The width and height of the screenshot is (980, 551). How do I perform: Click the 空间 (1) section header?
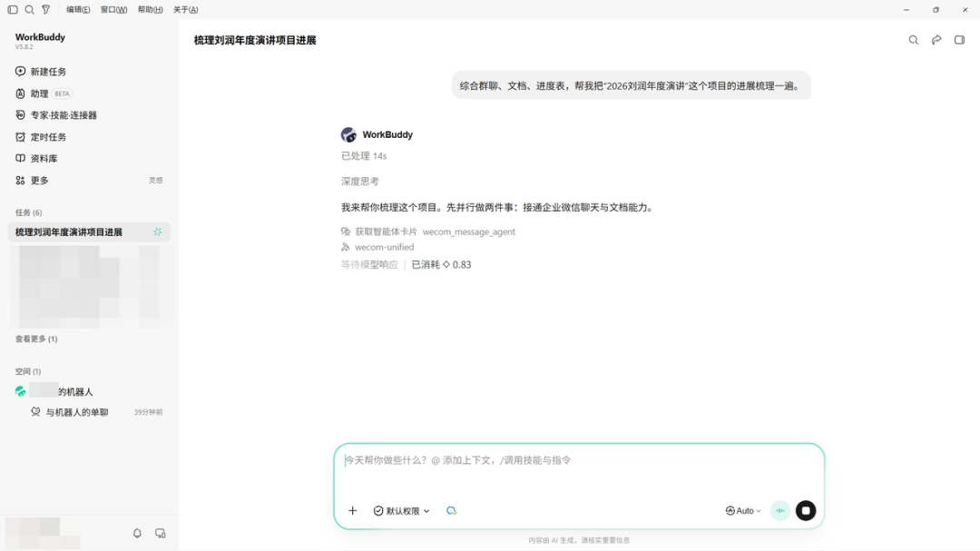[x=28, y=371]
